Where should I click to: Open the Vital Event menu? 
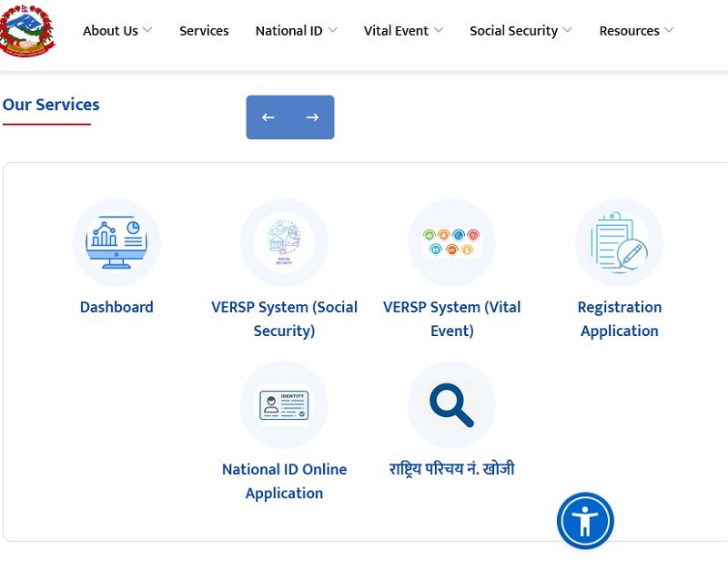point(396,31)
